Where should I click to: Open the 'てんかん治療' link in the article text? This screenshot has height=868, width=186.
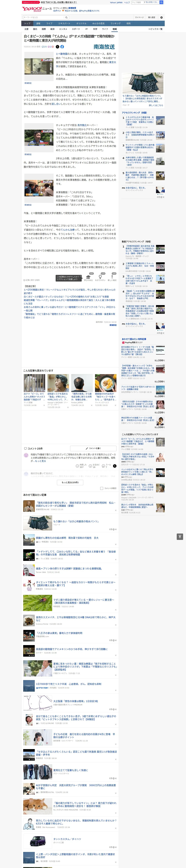tap(68, 230)
